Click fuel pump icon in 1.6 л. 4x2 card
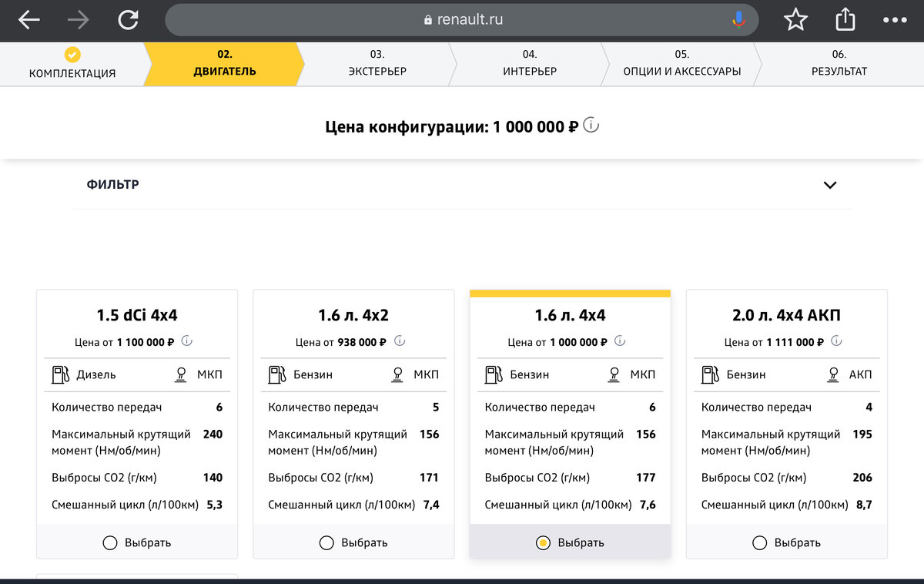924x584 pixels. click(277, 374)
